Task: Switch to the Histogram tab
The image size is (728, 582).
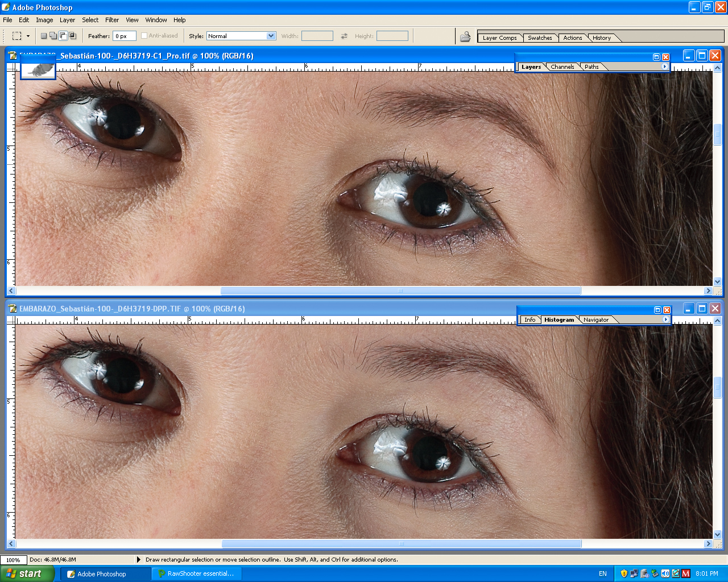Action: [x=559, y=319]
